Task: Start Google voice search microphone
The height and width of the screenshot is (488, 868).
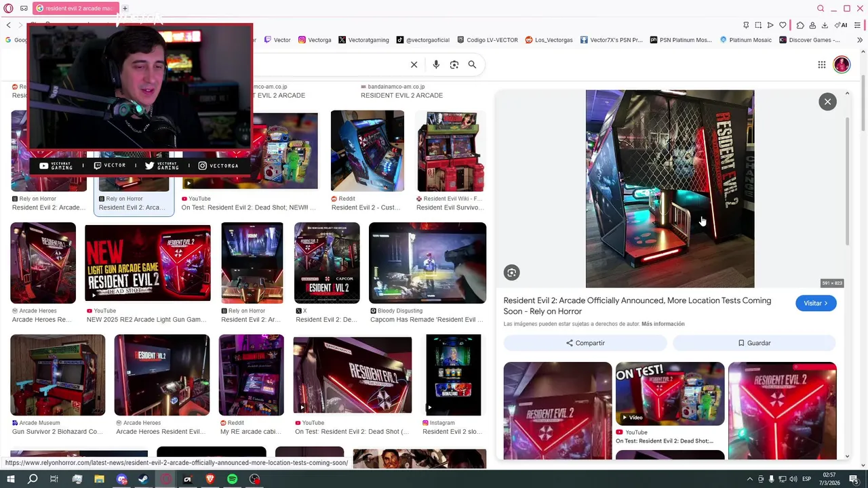Action: tap(436, 64)
